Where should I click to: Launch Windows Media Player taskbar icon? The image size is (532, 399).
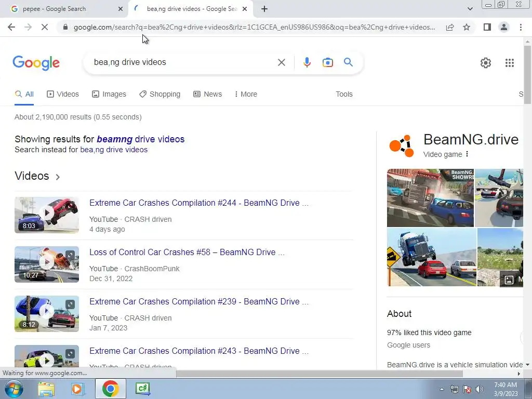[77, 389]
